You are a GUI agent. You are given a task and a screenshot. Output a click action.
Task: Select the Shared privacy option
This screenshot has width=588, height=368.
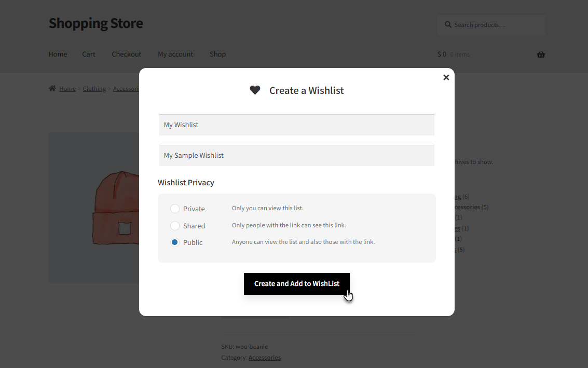tap(175, 226)
